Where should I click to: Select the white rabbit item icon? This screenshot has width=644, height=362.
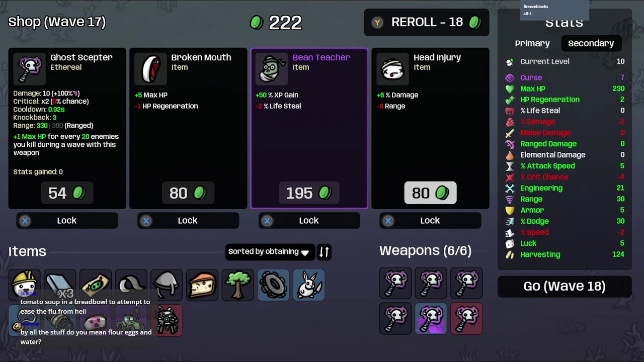click(x=309, y=285)
